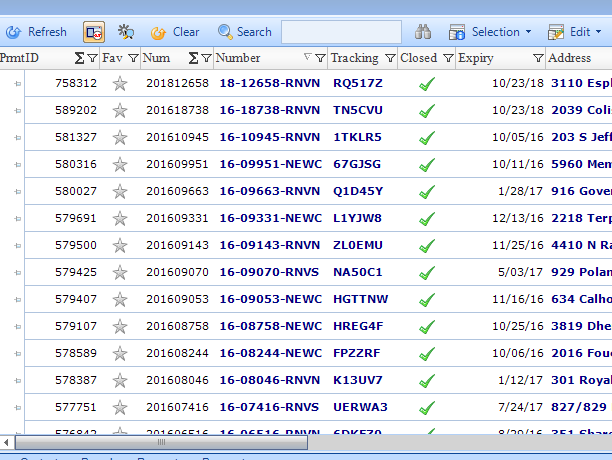Viewport: 612px width, 460px height.
Task: Focus the search text field
Action: (341, 32)
